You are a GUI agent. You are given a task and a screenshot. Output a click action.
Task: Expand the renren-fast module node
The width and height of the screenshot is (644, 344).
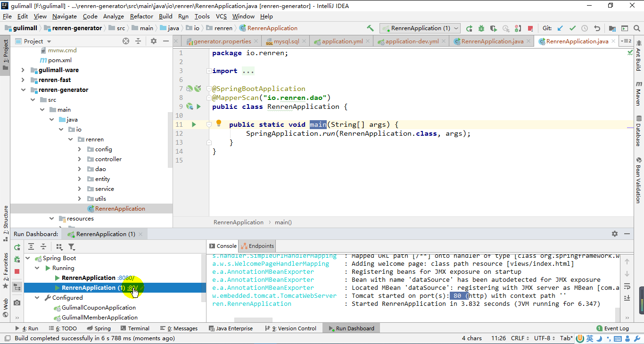pos(23,80)
